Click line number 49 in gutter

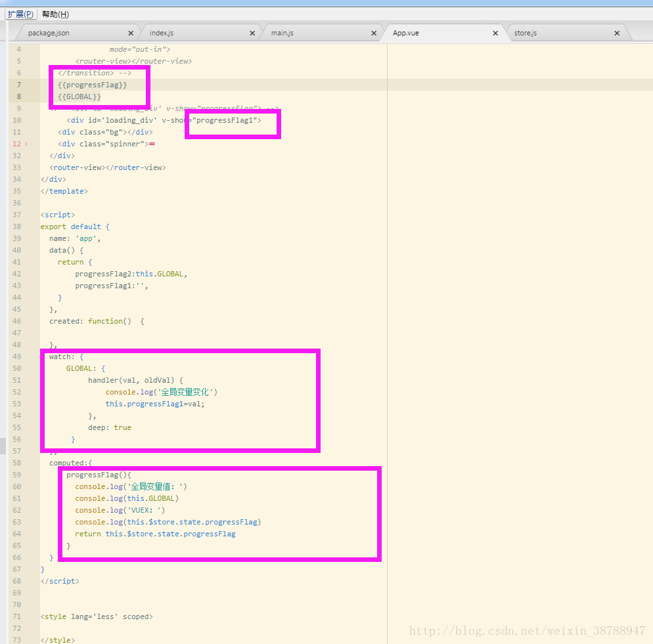pyautogui.click(x=16, y=356)
